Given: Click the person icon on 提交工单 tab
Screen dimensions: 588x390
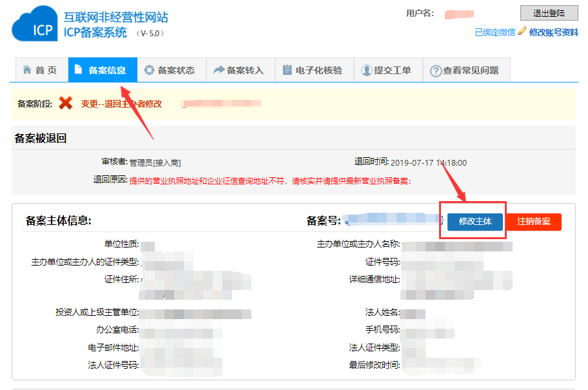Looking at the screenshot, I should [364, 70].
